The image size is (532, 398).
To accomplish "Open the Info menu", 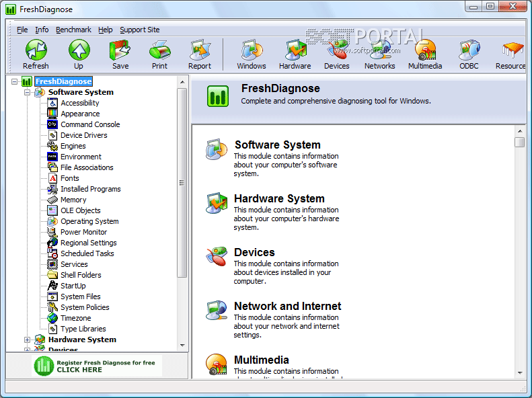I will (x=42, y=30).
